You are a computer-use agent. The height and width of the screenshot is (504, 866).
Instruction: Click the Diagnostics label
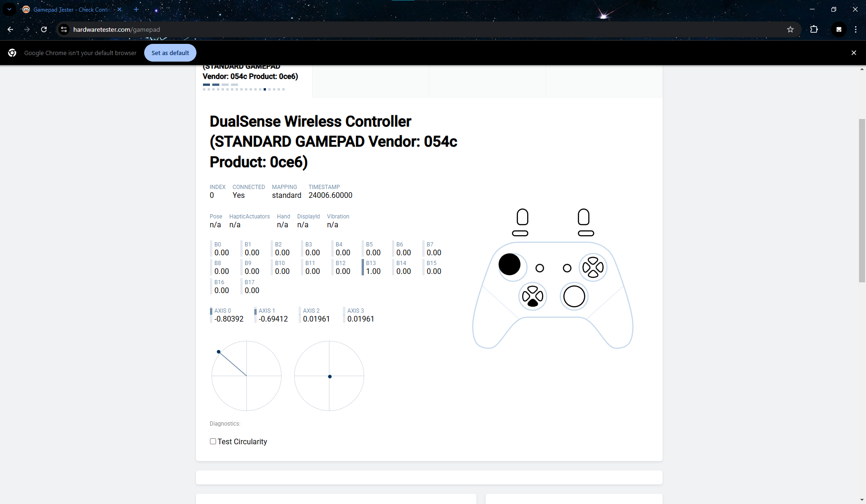pos(225,424)
